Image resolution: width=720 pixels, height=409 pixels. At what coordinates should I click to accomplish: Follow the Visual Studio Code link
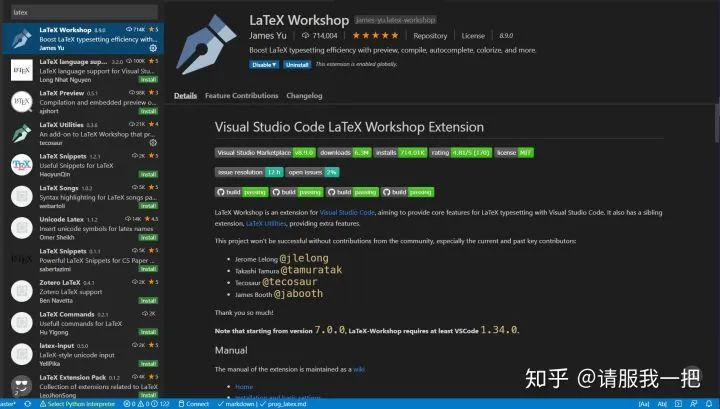[347, 213]
